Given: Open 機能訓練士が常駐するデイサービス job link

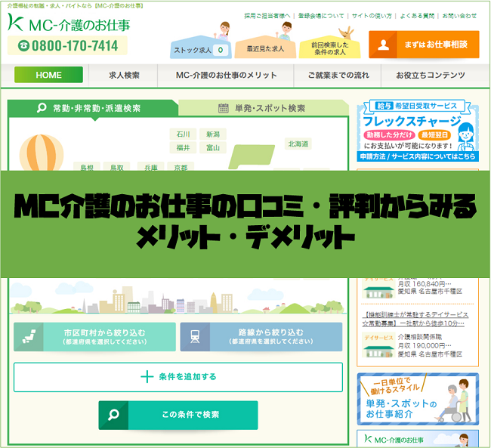Looking at the screenshot, I should 415,319.
